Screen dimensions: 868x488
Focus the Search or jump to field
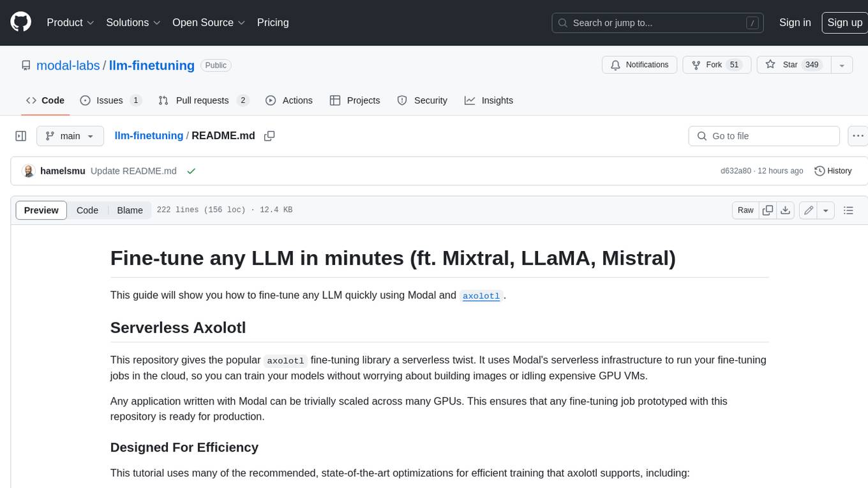pyautogui.click(x=658, y=23)
